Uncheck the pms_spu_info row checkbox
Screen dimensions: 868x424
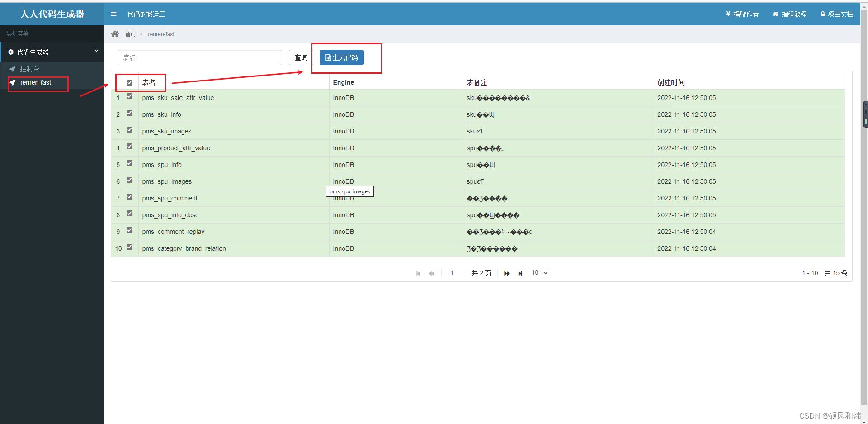[x=130, y=163]
